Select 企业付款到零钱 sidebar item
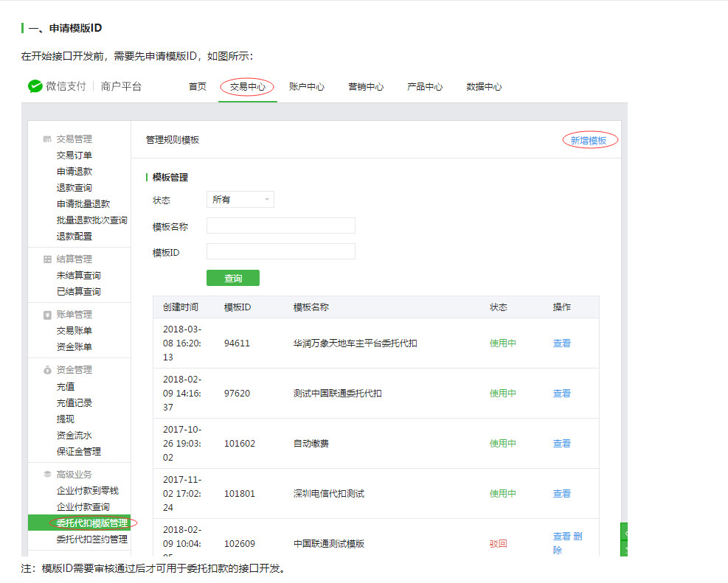Screen dimensions: 728x583 [87, 491]
